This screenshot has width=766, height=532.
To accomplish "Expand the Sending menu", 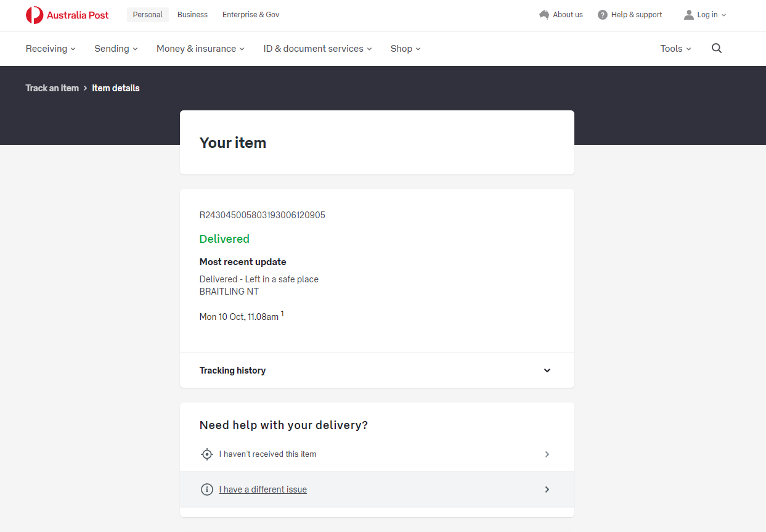I will tap(116, 49).
